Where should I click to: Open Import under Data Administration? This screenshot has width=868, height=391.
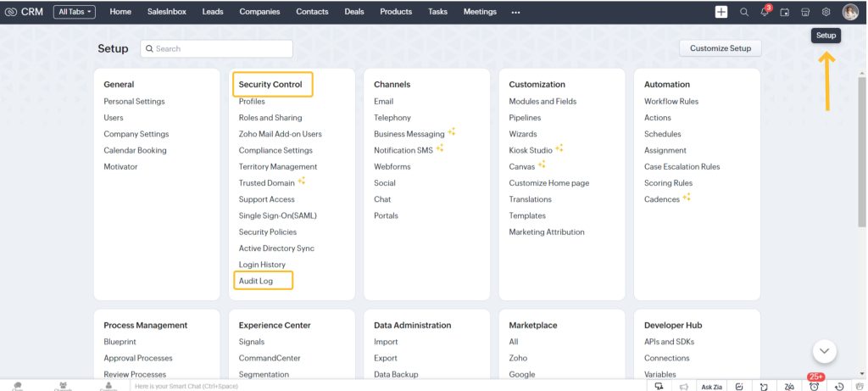click(x=386, y=342)
